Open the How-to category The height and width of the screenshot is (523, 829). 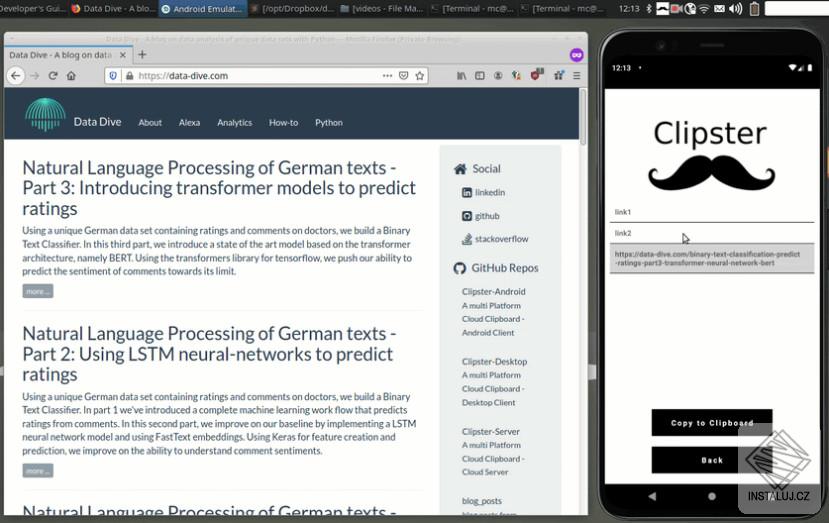tap(283, 123)
